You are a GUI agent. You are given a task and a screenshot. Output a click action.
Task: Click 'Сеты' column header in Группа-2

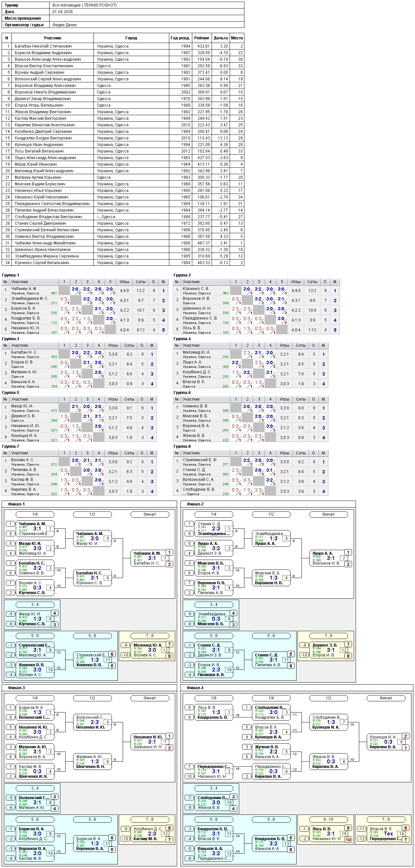(x=312, y=282)
